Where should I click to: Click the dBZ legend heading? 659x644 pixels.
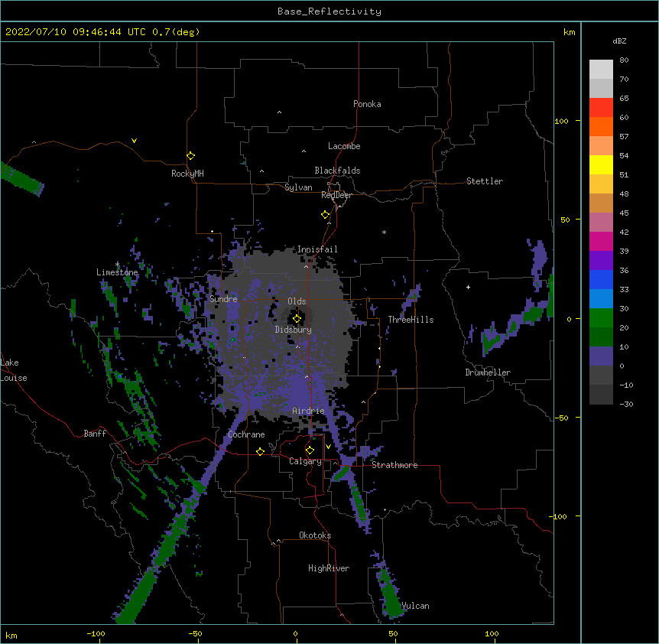pos(619,41)
